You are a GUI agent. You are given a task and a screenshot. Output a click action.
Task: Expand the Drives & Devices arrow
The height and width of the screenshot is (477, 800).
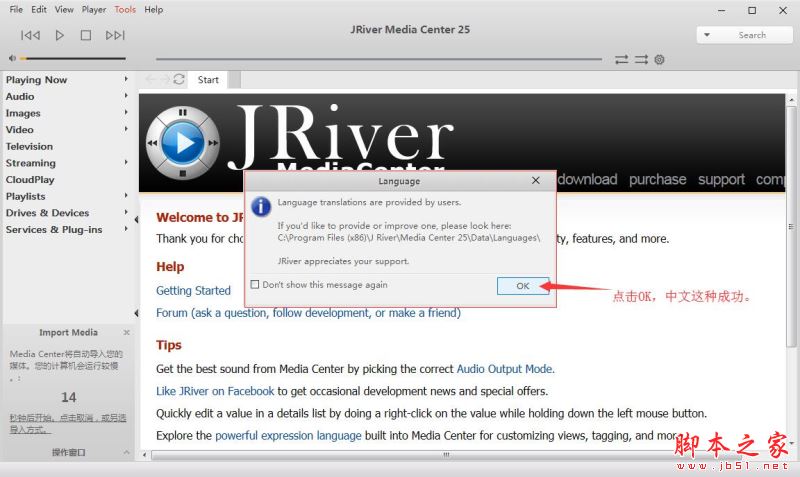(x=126, y=212)
